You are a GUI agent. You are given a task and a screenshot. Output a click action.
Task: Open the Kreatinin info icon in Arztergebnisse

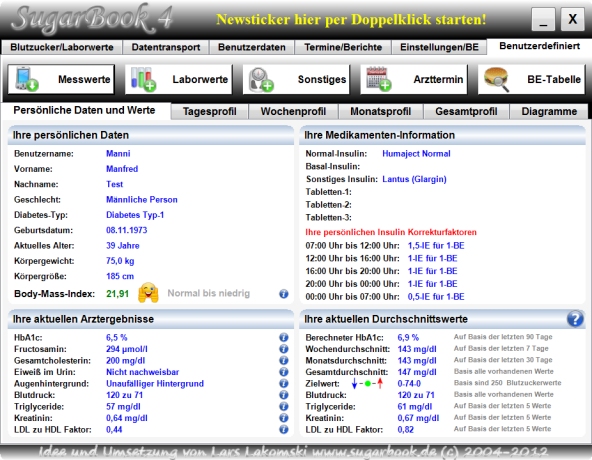coord(284,418)
